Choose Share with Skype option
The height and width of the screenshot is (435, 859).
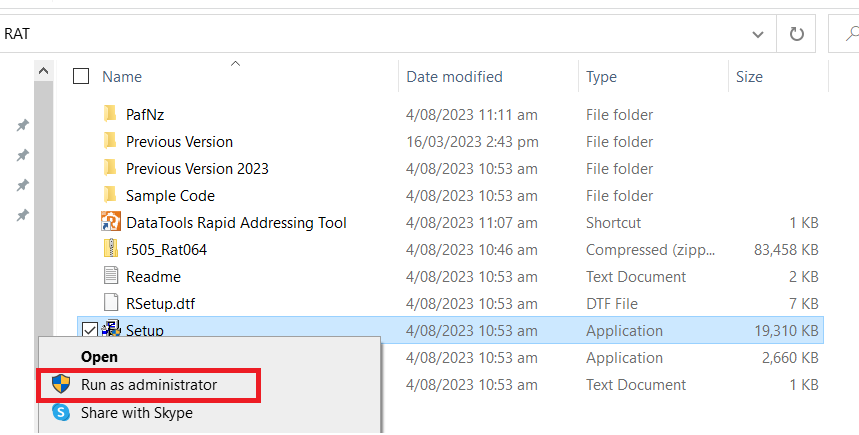[x=137, y=413]
